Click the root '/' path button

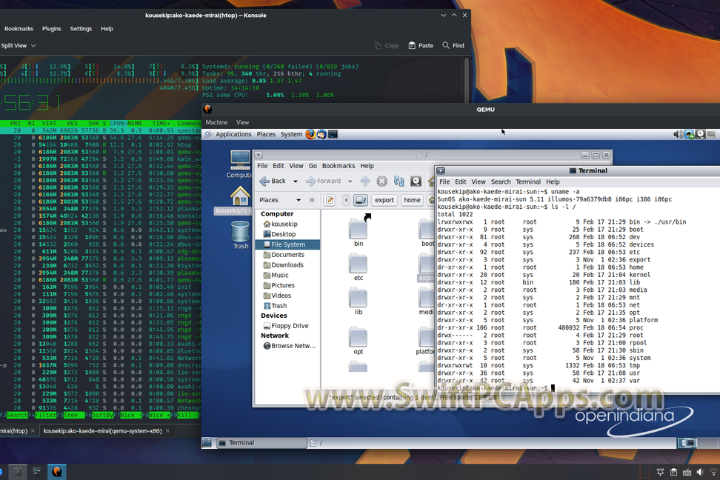(x=360, y=200)
